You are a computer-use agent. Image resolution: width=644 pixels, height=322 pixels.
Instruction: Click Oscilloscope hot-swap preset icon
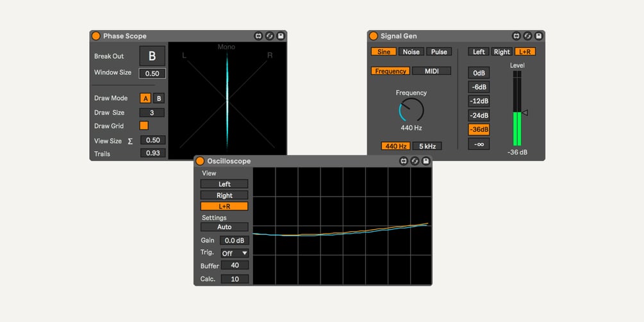click(415, 161)
